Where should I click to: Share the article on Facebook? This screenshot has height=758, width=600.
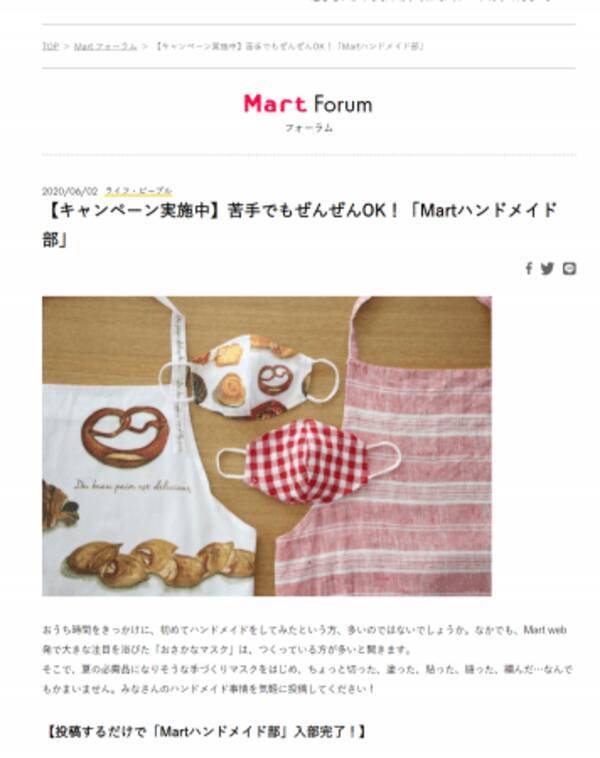[x=529, y=268]
